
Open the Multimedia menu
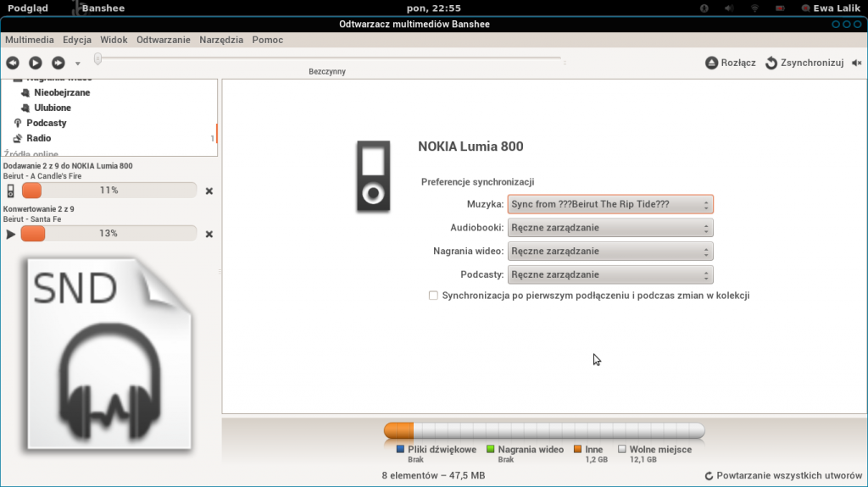(x=30, y=40)
